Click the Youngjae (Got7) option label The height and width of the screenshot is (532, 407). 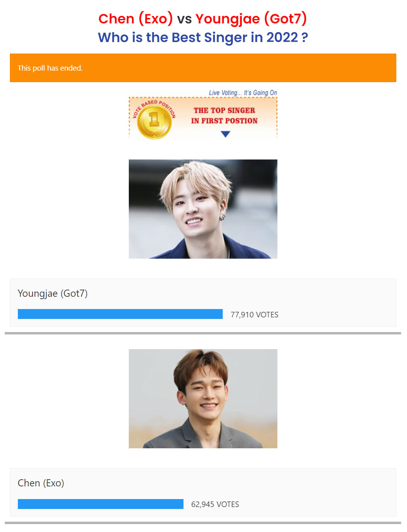[53, 294]
